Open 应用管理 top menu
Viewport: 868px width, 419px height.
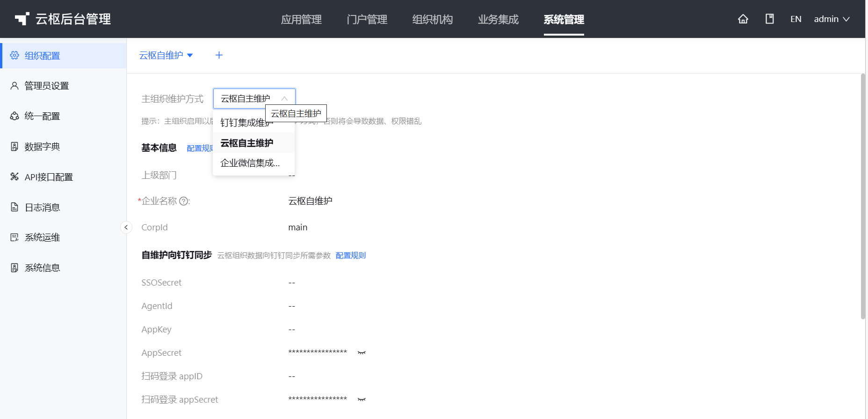point(301,19)
